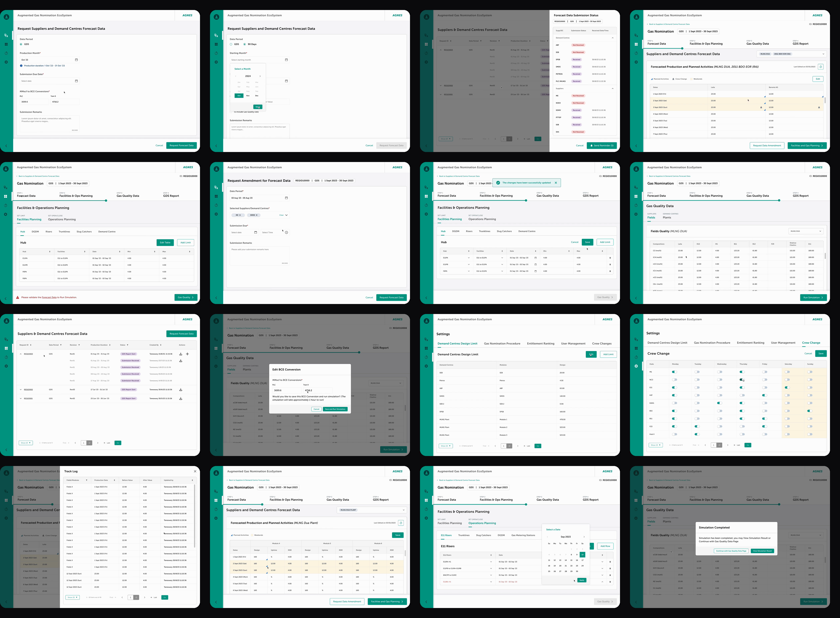Delete the F6PA row in editable Hub table

pyautogui.click(x=610, y=271)
